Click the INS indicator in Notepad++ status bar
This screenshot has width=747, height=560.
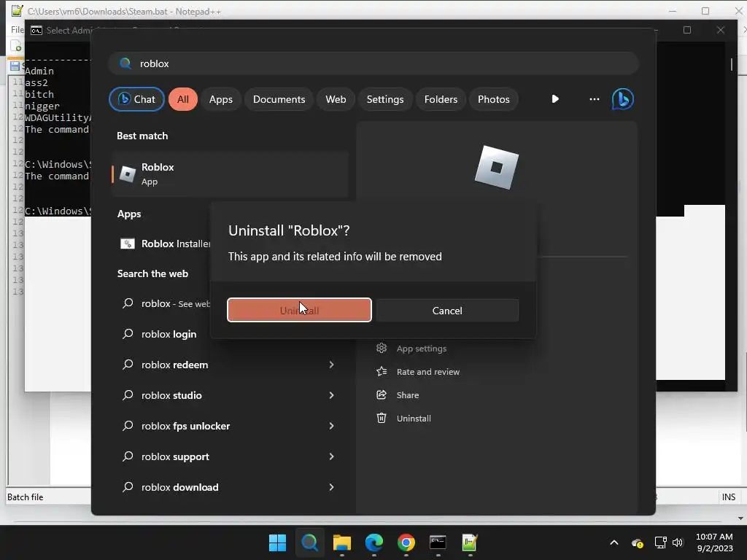coord(729,497)
